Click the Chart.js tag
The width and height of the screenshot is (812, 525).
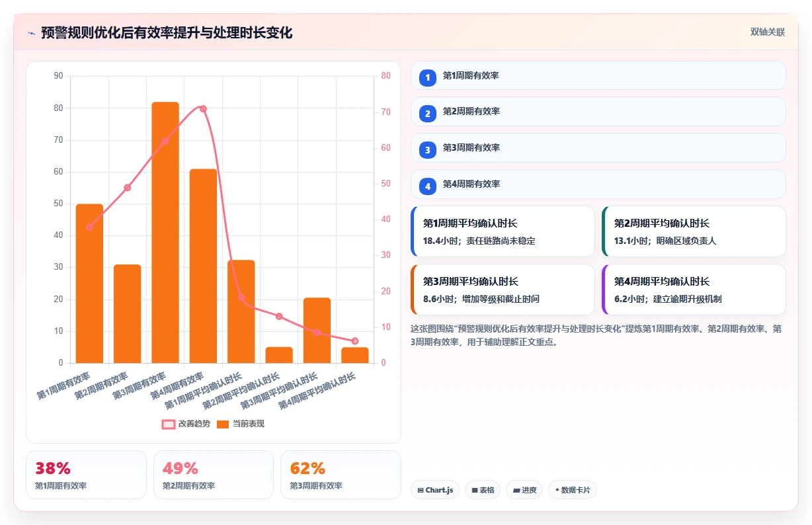435,490
